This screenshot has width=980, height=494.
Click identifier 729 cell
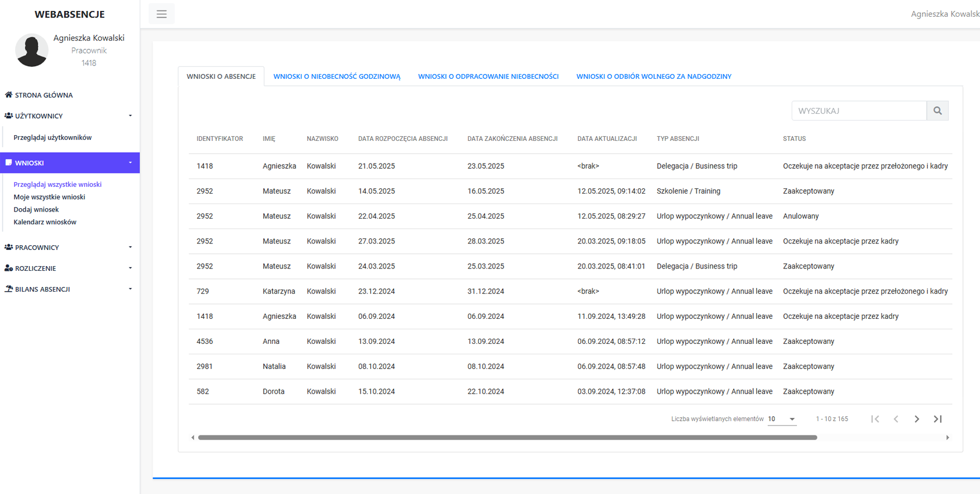coord(203,291)
